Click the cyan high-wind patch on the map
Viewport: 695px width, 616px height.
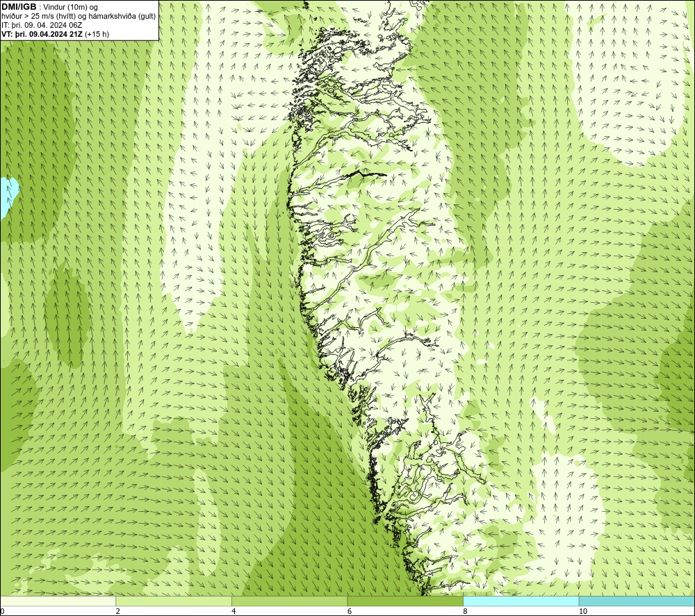tap(8, 196)
